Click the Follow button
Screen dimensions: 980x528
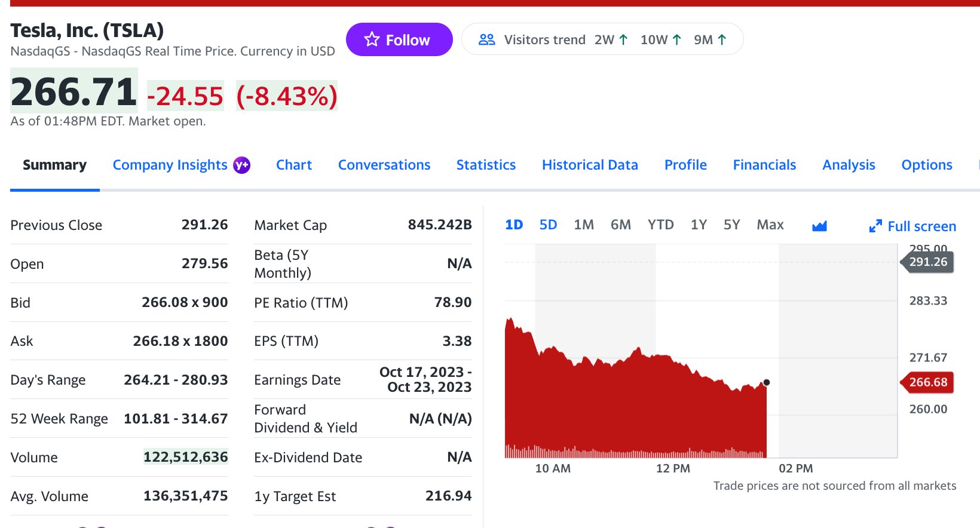[399, 39]
